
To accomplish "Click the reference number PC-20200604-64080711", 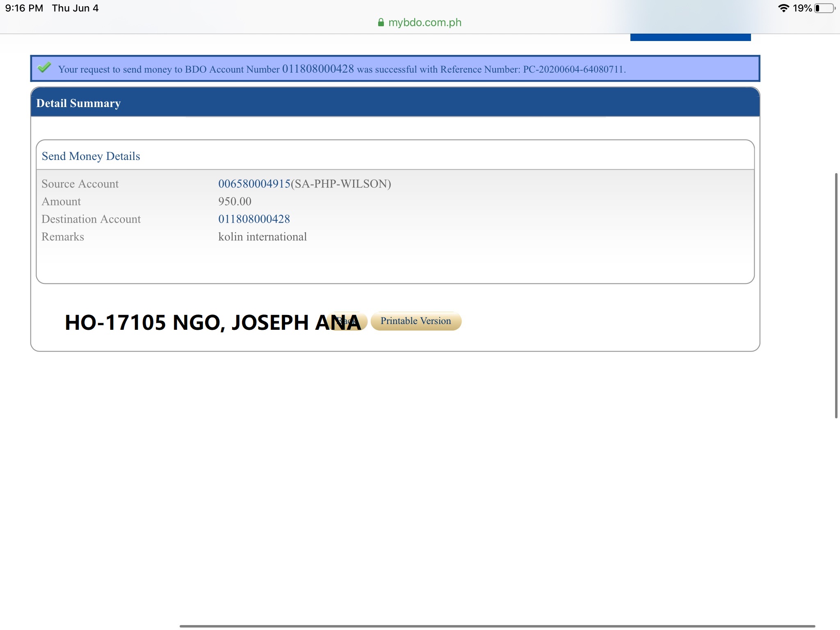I will (x=573, y=69).
